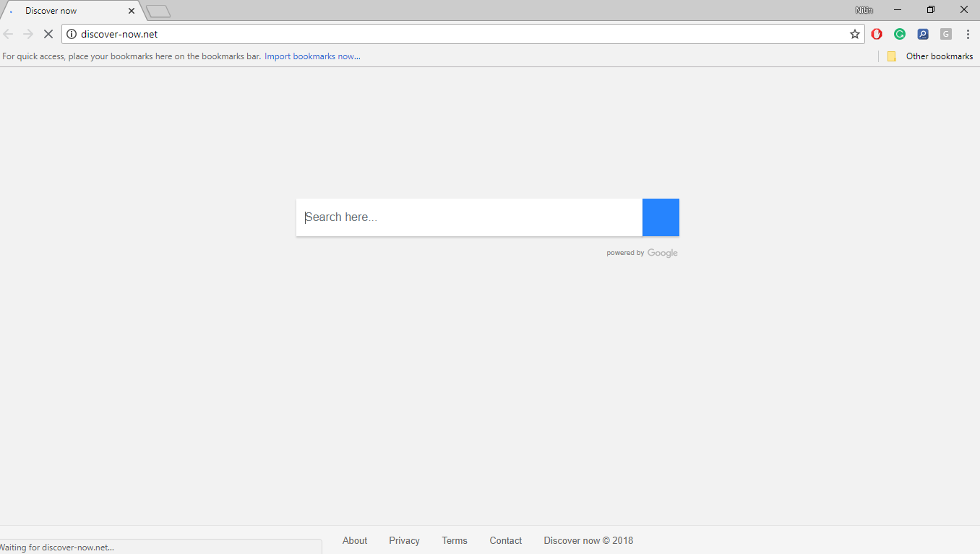Click the Import bookmarks now link

[311, 56]
